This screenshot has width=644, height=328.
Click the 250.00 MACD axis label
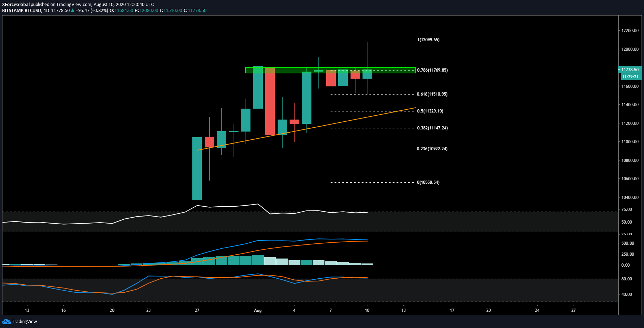(x=628, y=254)
